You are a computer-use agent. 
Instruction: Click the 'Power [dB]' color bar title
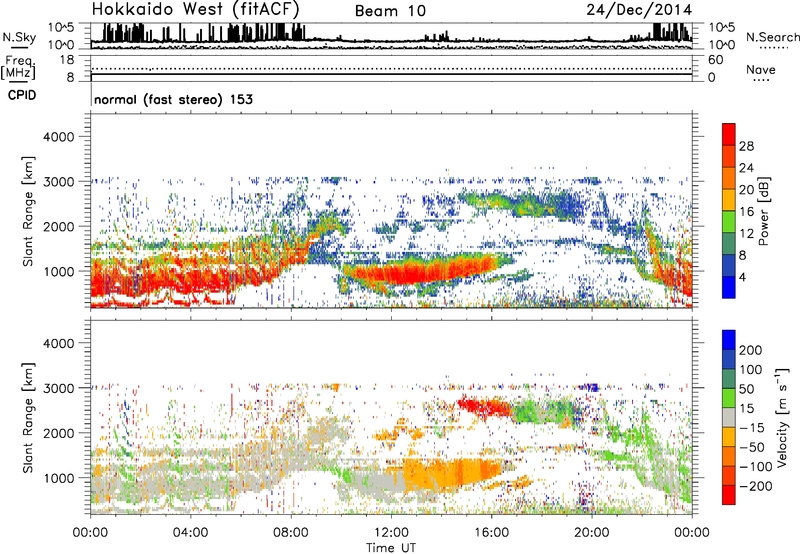click(763, 211)
